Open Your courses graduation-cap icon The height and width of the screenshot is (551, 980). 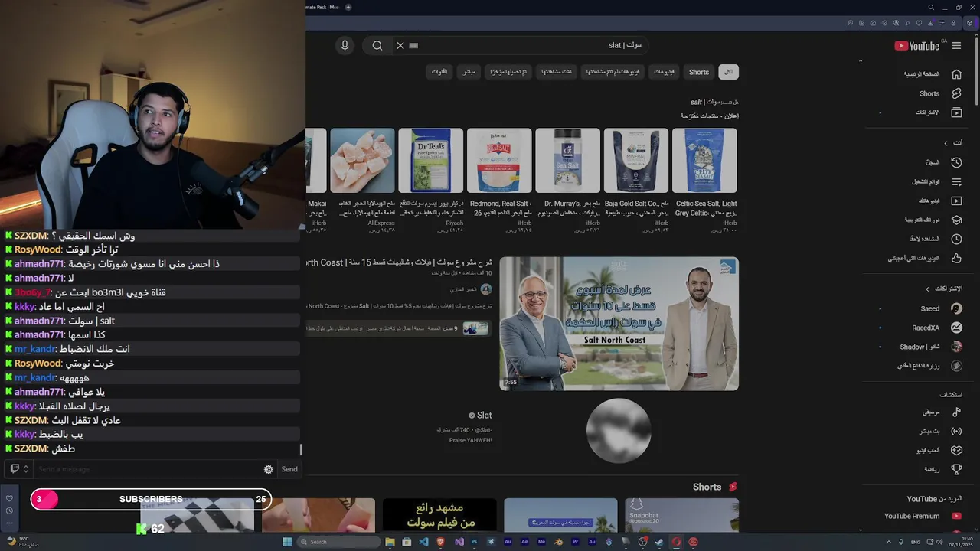click(x=956, y=220)
